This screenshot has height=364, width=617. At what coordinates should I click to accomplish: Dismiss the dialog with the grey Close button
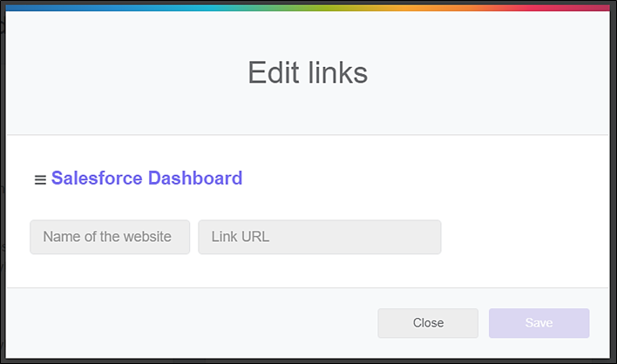point(428,323)
